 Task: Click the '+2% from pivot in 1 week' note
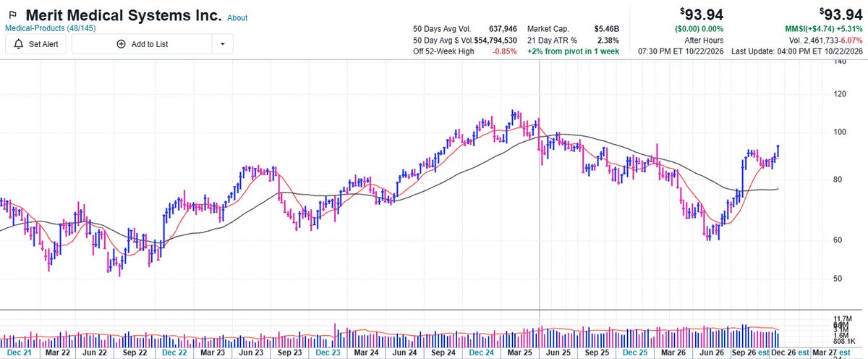573,51
